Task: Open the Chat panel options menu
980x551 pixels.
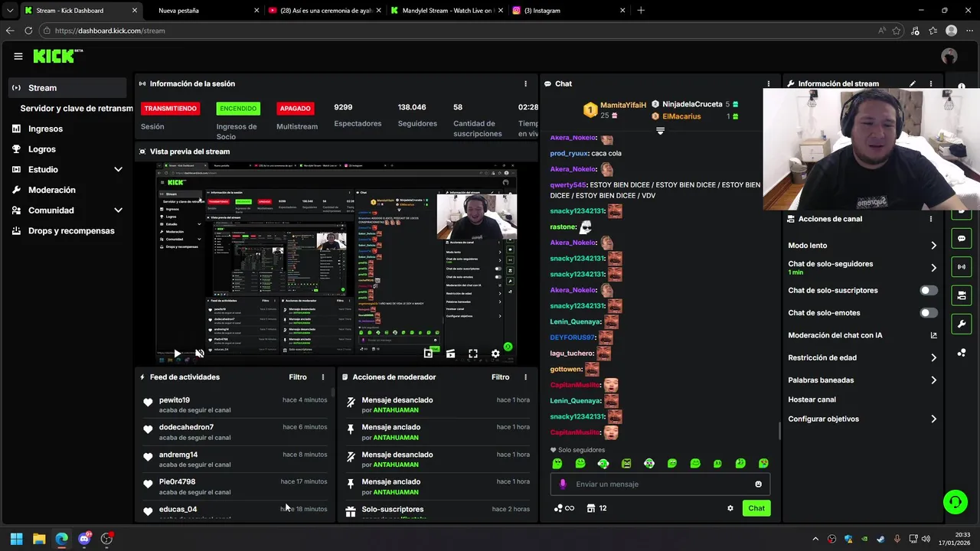Action: point(769,83)
